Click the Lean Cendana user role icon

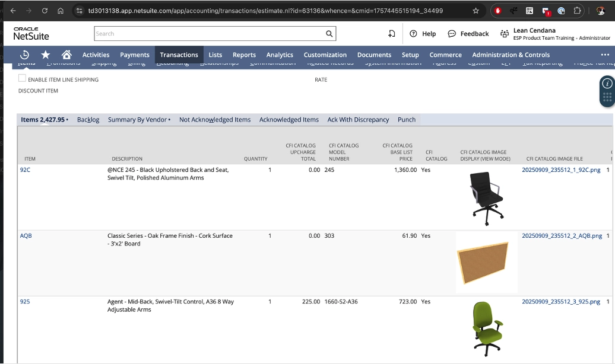(503, 33)
